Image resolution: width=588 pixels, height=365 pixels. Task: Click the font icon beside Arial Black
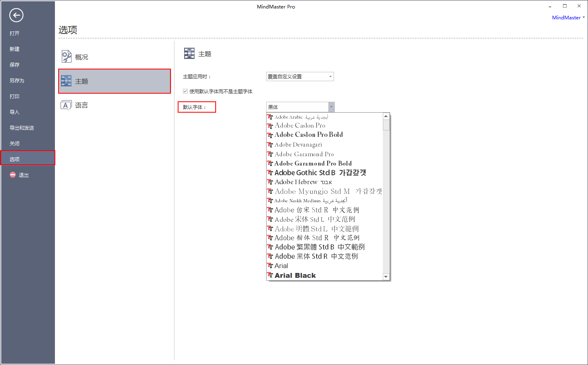[x=270, y=275]
